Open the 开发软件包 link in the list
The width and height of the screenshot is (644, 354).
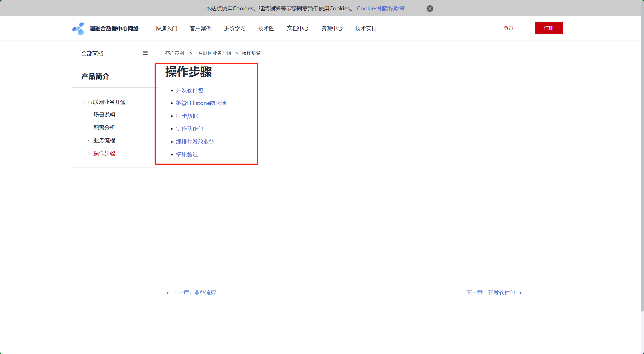[x=190, y=90]
